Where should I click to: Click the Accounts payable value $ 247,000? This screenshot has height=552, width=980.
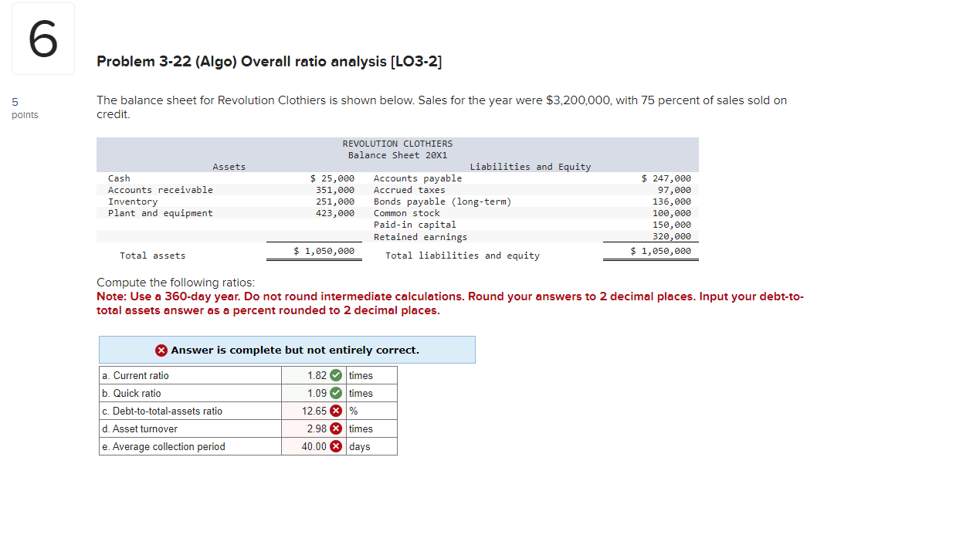pos(666,178)
